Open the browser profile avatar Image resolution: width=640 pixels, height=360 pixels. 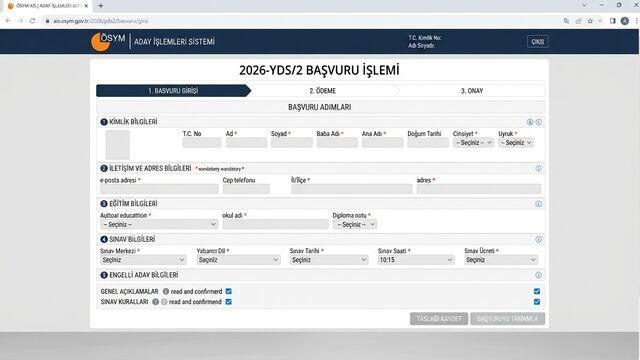click(624, 21)
